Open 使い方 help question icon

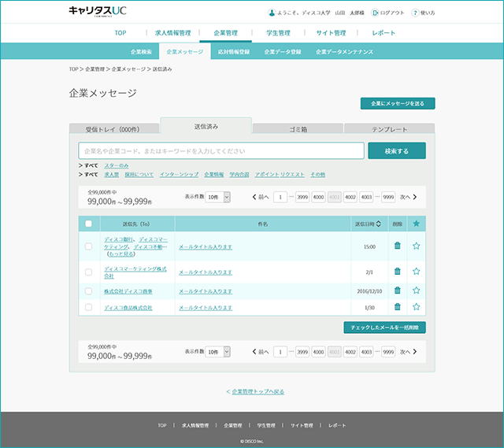point(415,13)
